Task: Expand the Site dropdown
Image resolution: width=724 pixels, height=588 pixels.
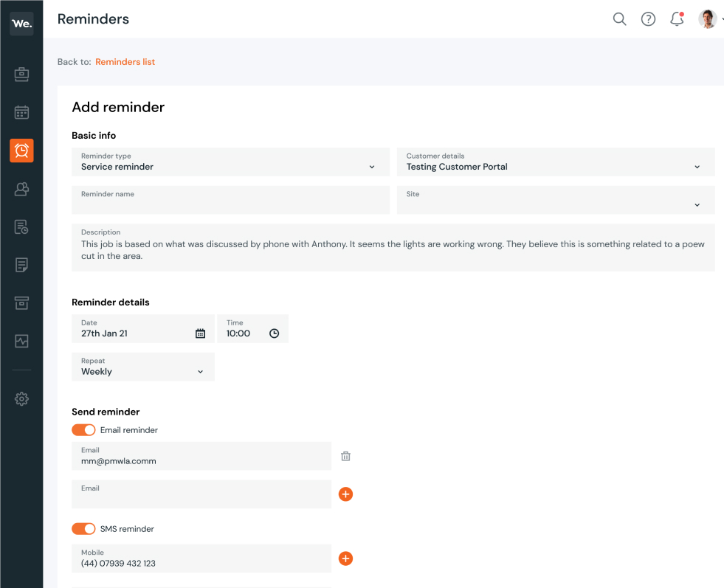Action: [556, 200]
